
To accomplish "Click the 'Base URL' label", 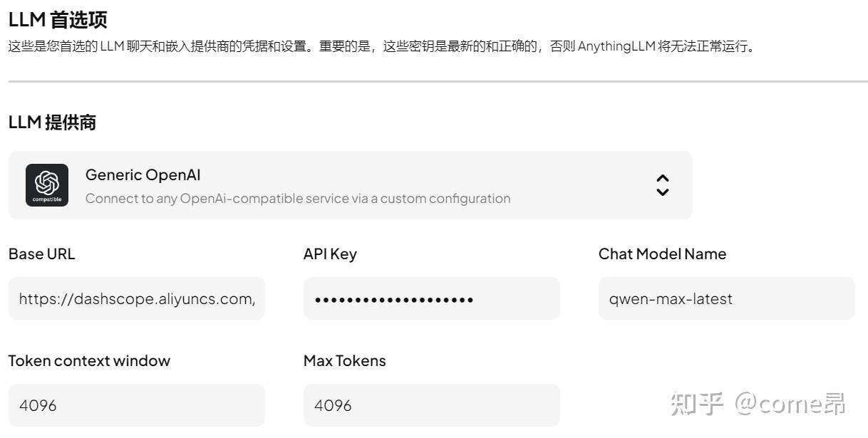I will (x=41, y=254).
